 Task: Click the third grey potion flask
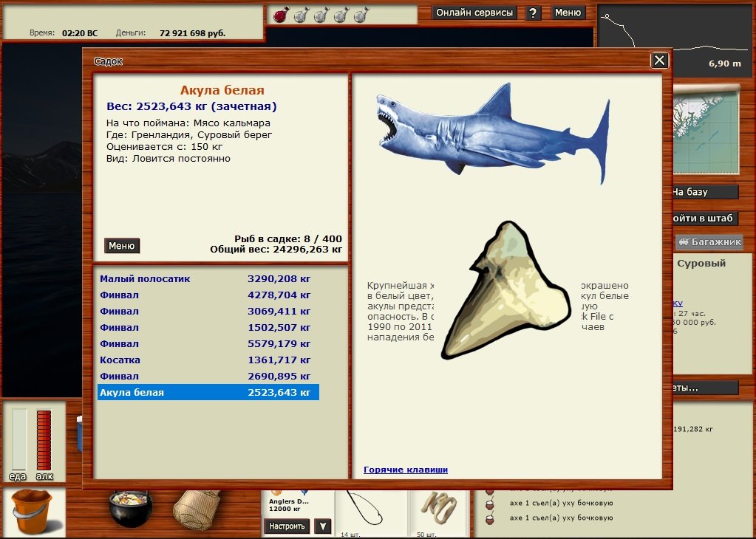tap(321, 15)
